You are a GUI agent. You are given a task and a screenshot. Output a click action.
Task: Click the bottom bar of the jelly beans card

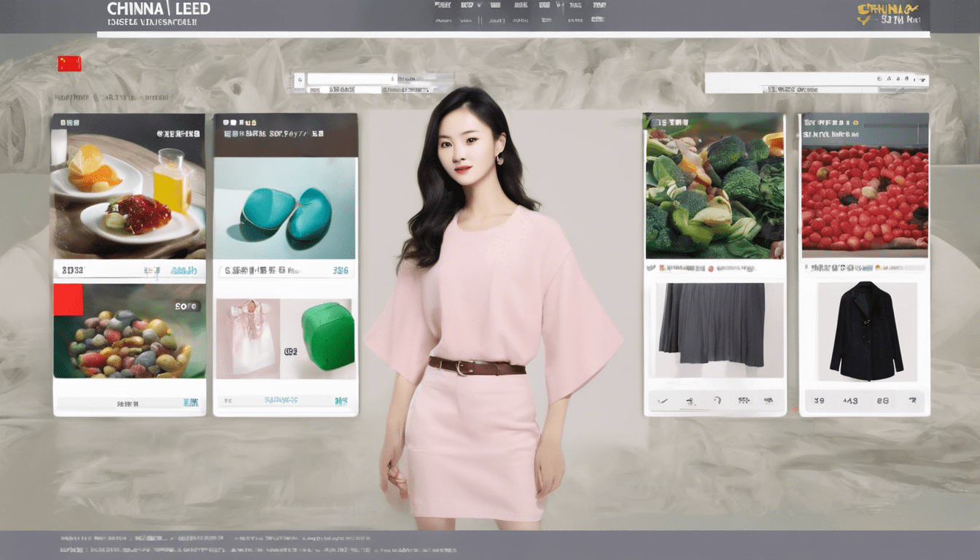pyautogui.click(x=129, y=402)
